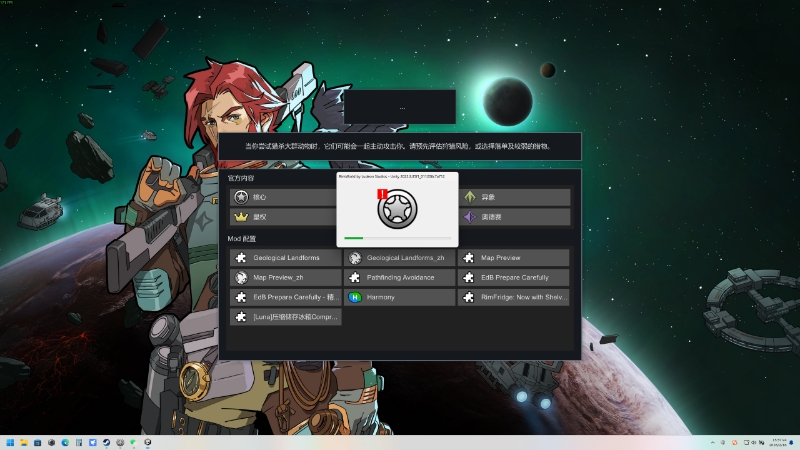800x450 pixels.
Task: Click the RimWorld loading wheel icon
Action: click(396, 210)
